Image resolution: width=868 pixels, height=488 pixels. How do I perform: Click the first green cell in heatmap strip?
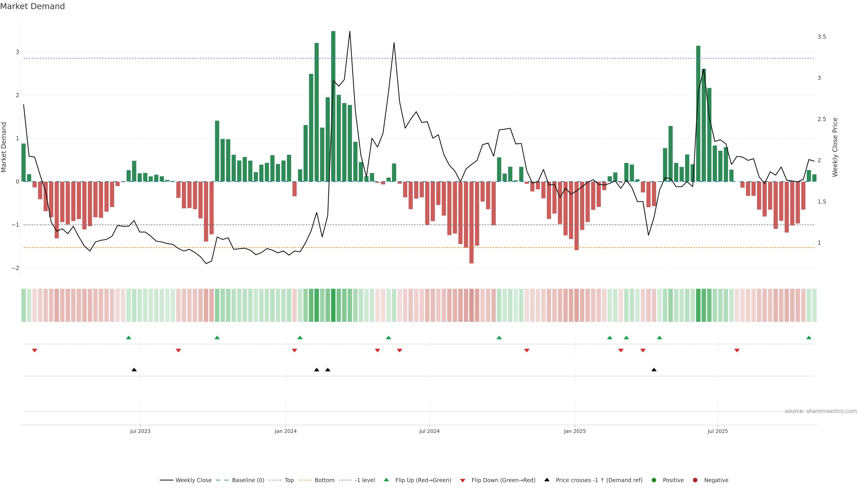(24, 305)
